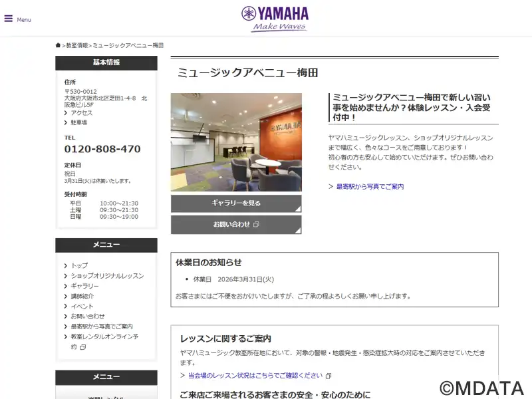Click the 休業日 2026年3月31日(火) item

point(233,279)
